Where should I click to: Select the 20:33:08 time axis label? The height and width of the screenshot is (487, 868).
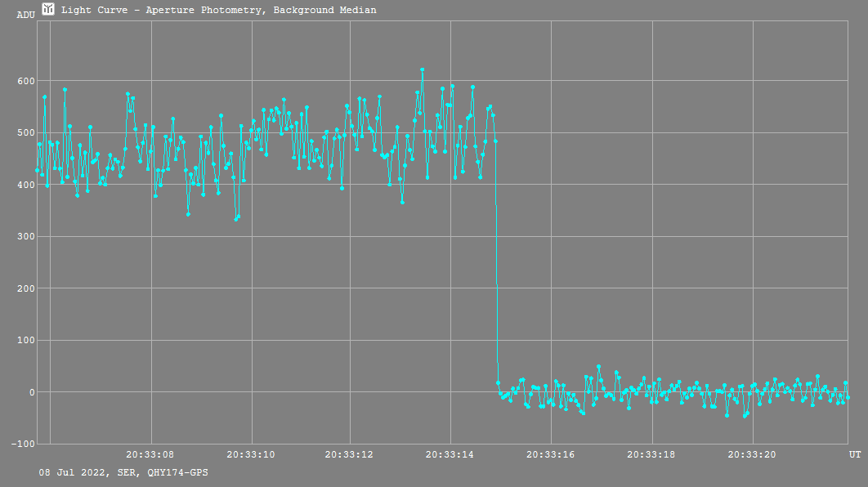[150, 453]
